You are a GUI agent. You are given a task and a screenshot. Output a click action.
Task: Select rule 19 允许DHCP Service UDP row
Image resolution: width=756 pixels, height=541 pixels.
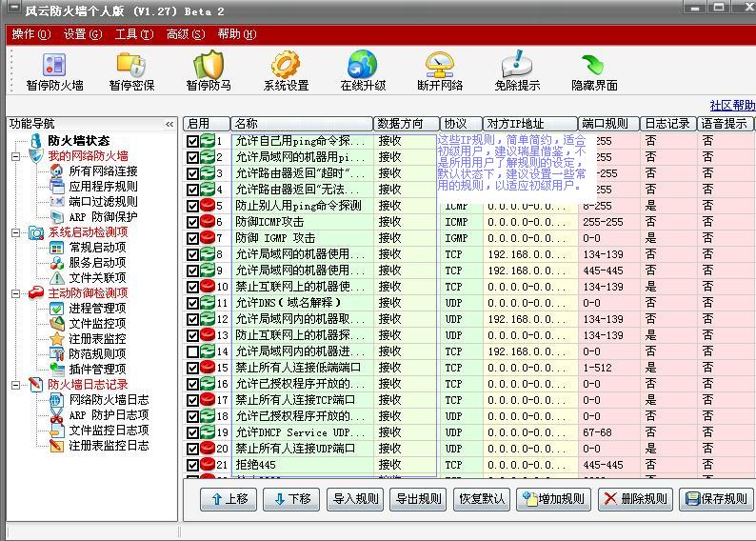tap(468, 432)
